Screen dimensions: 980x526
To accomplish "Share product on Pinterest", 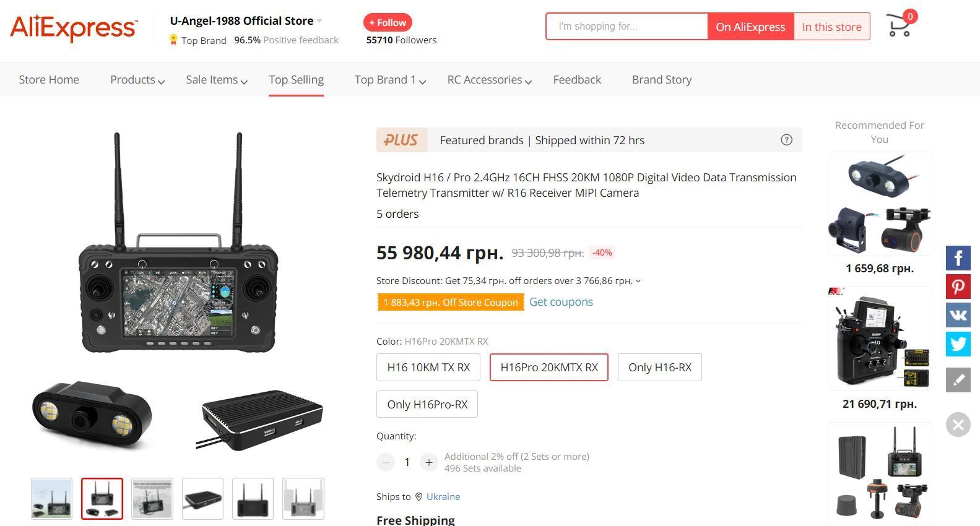I will pyautogui.click(x=958, y=287).
